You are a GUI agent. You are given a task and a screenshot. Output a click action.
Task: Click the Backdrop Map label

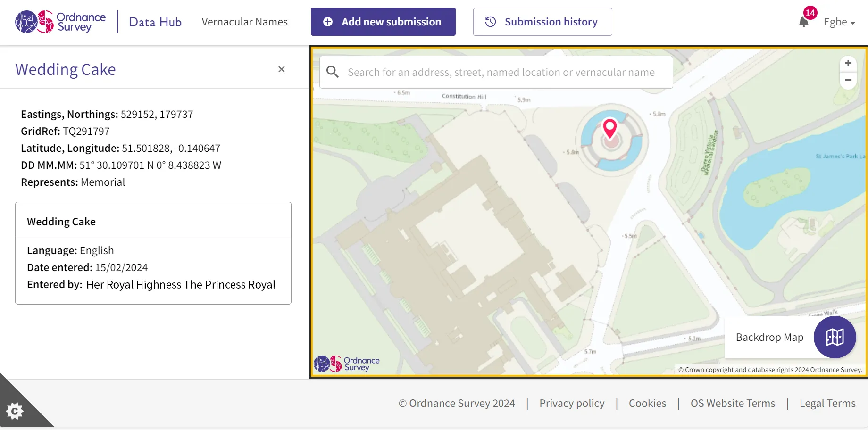pyautogui.click(x=769, y=337)
